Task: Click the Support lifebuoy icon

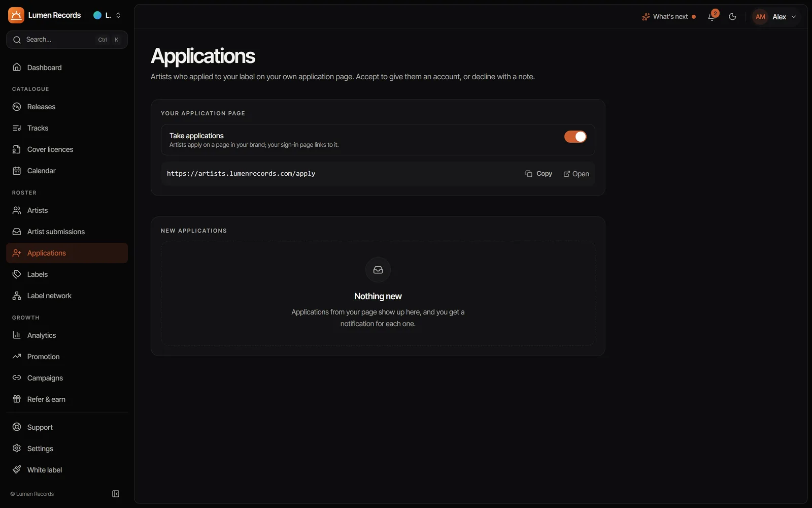Action: (x=17, y=427)
